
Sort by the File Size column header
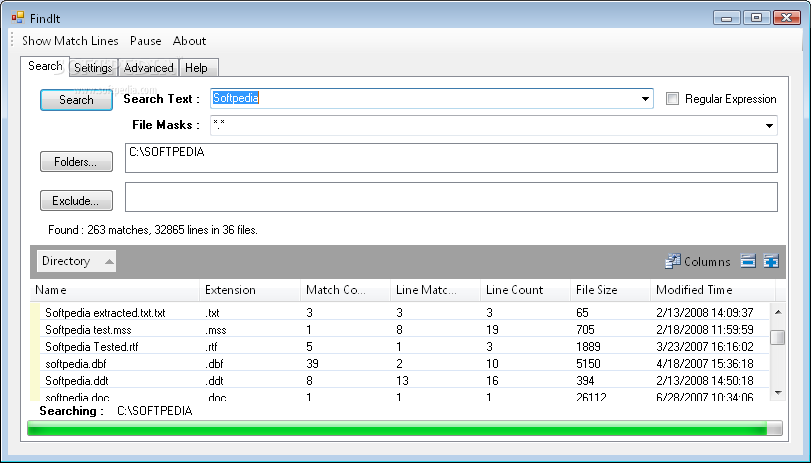tap(610, 290)
